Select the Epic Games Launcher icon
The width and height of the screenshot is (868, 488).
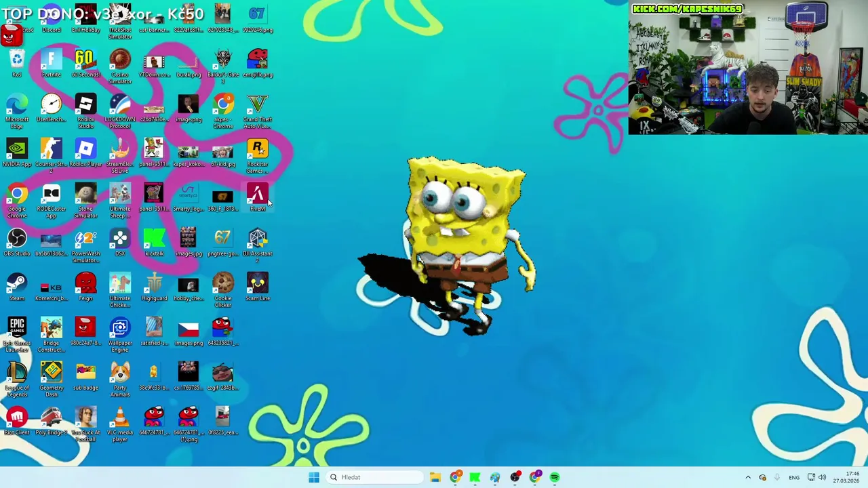pos(17,335)
